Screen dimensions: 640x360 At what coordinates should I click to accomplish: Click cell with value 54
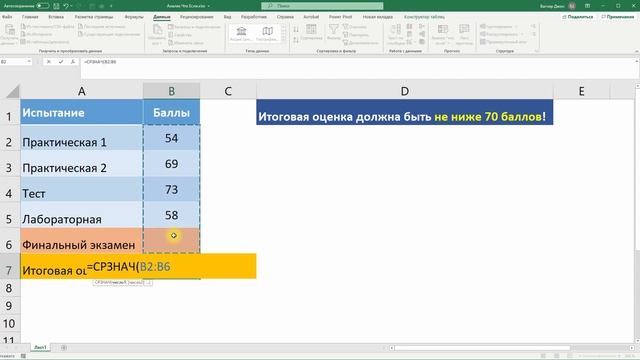click(171, 138)
